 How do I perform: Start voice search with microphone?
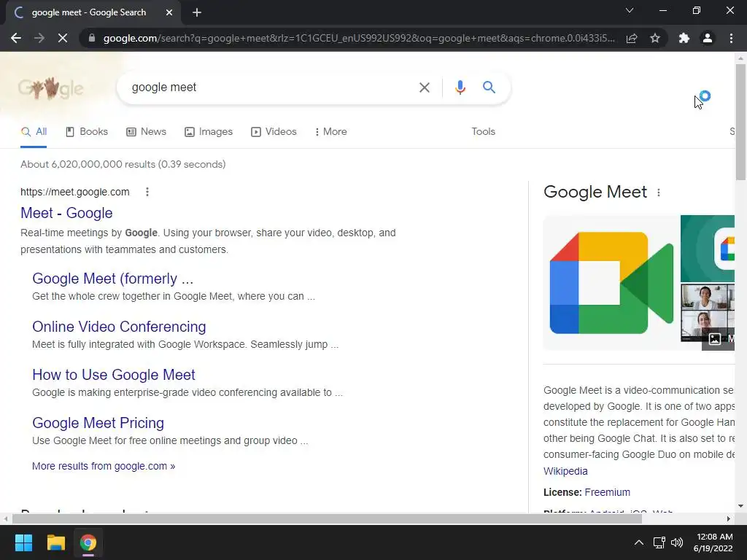pyautogui.click(x=460, y=87)
